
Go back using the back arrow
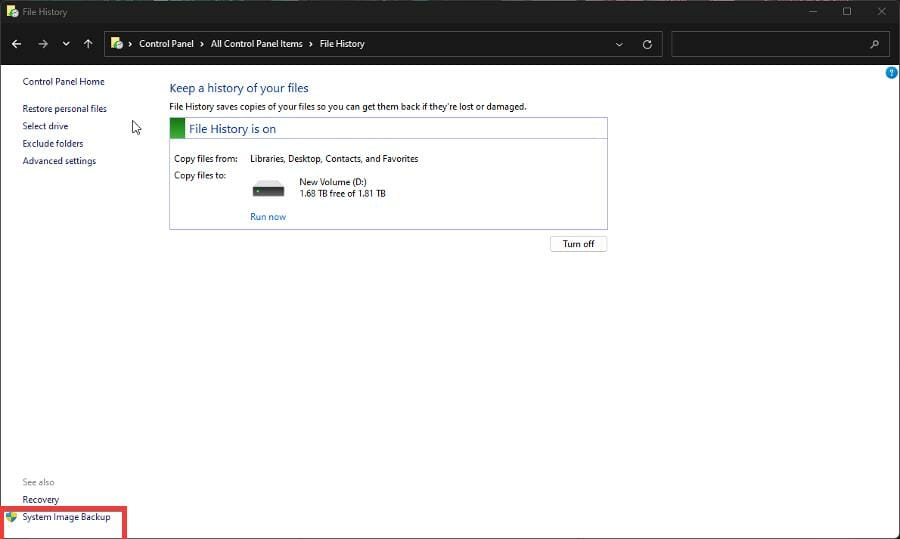pos(17,44)
